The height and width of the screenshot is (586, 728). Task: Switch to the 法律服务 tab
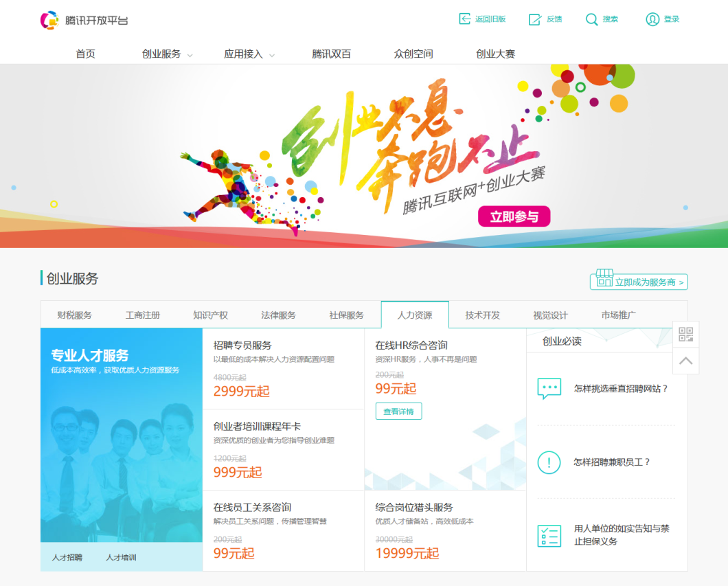click(x=279, y=315)
